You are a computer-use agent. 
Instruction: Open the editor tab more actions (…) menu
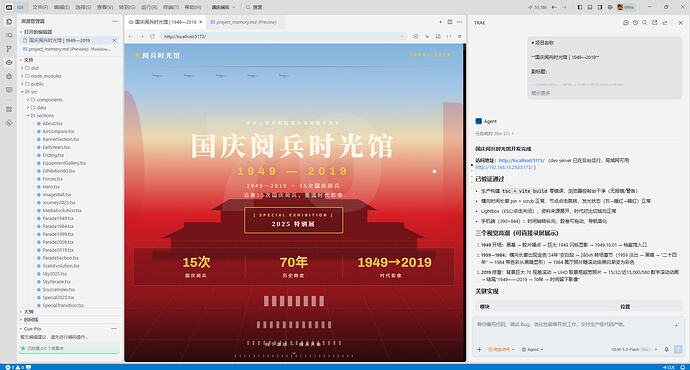(459, 22)
